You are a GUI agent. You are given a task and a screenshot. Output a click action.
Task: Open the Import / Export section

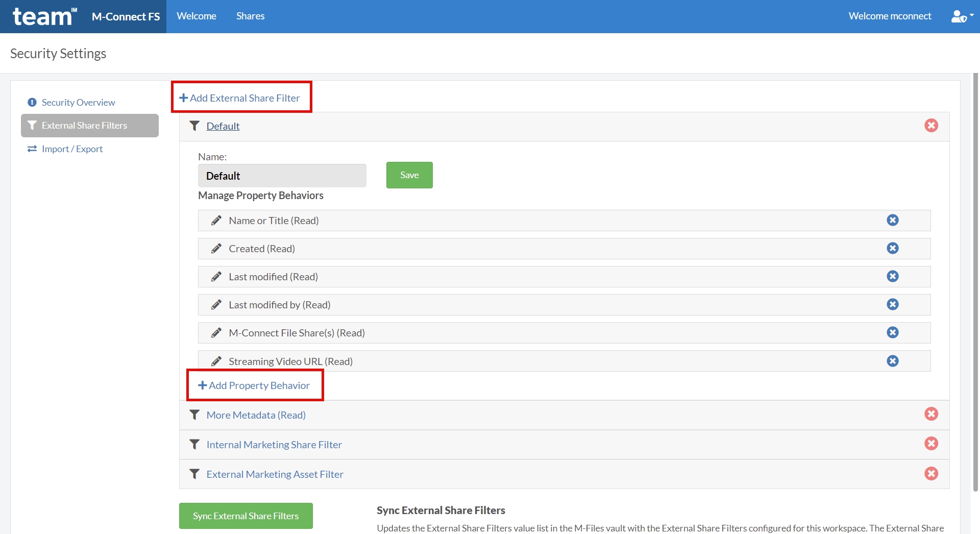tap(72, 149)
